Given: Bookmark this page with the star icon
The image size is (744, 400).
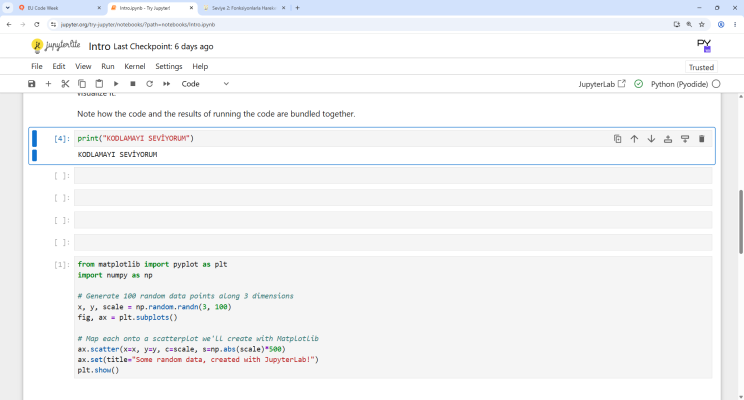Looking at the screenshot, I should point(702,25).
